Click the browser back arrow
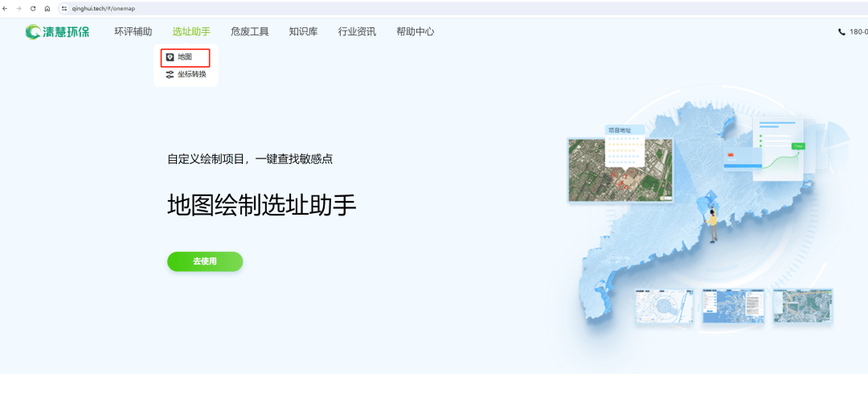Viewport: 868px width, 406px height. 5,8
